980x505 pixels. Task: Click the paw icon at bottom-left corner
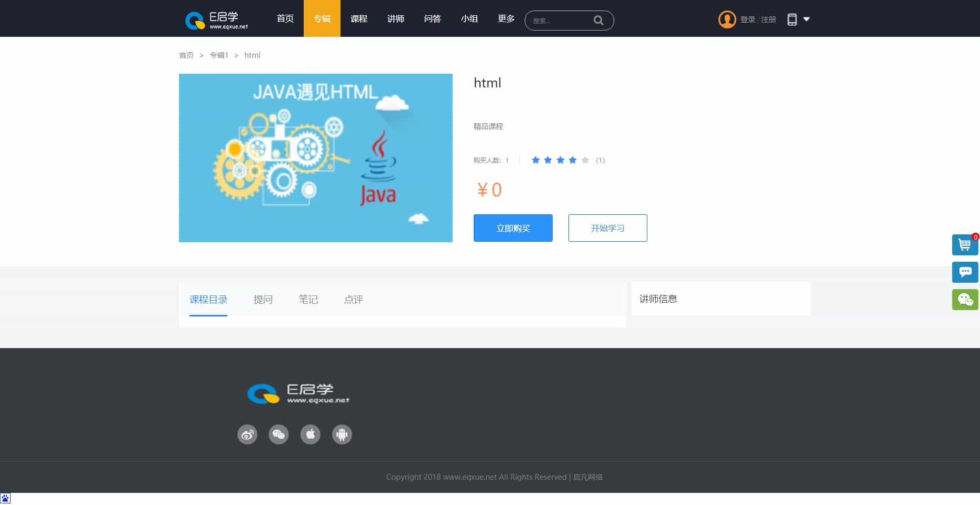point(5,498)
